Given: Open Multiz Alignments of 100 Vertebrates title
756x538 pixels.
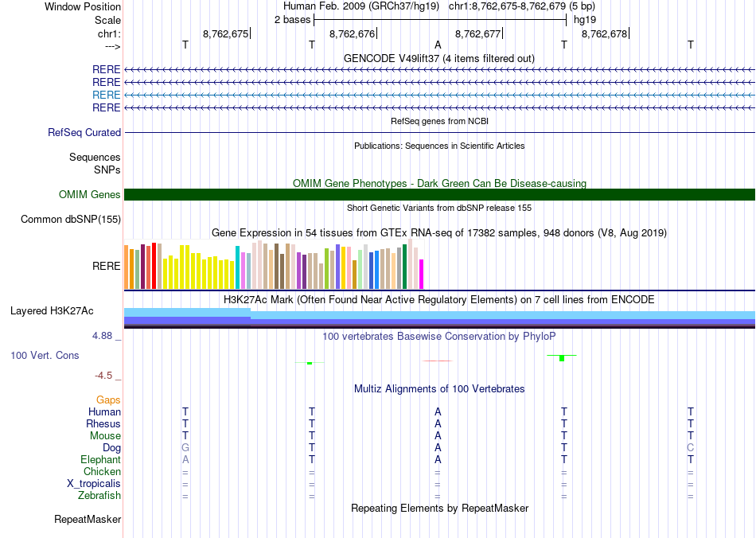Looking at the screenshot, I should click(x=439, y=388).
